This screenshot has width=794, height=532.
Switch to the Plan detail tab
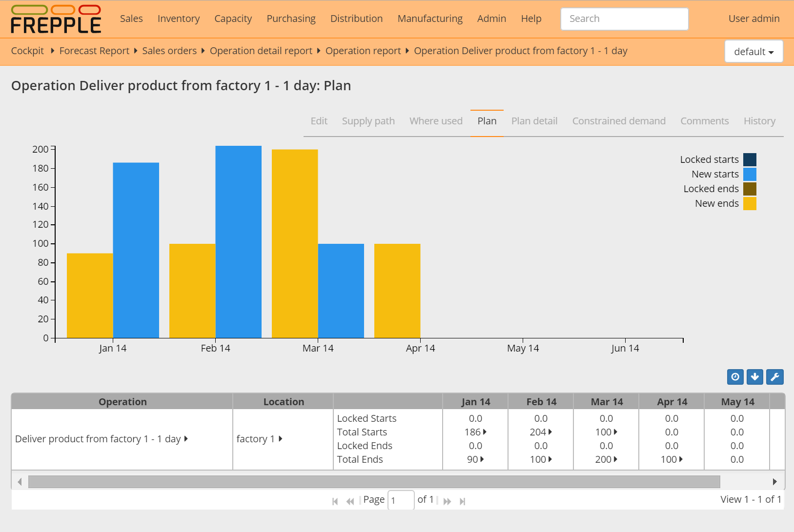click(x=534, y=121)
